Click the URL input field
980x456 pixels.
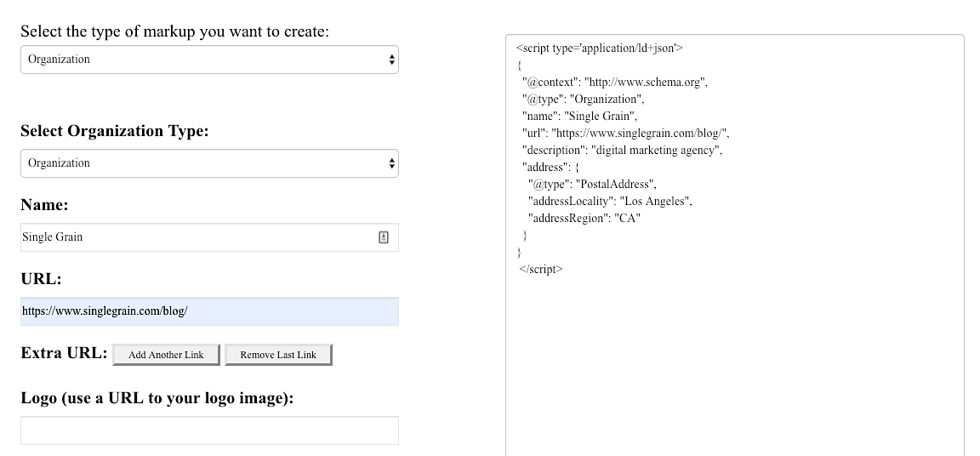click(209, 311)
